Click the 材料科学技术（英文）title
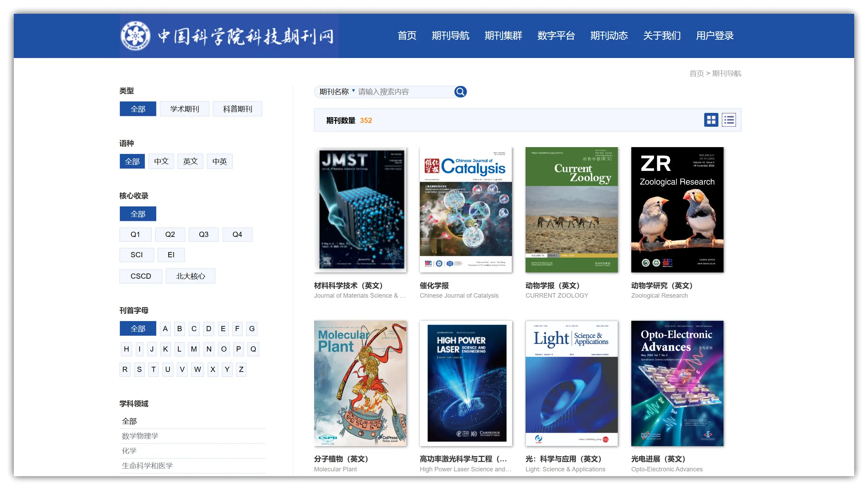This screenshot has height=490, width=868. [348, 286]
